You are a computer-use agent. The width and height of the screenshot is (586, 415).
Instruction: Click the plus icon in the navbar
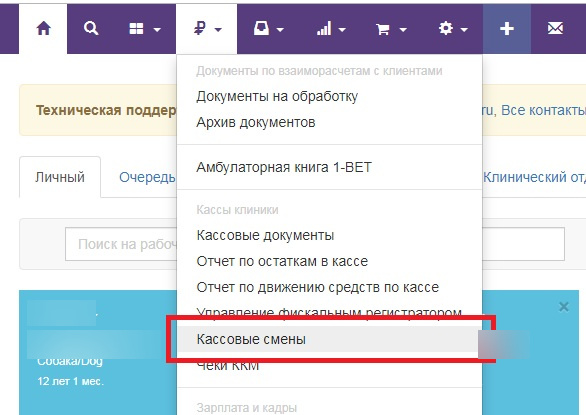(507, 28)
